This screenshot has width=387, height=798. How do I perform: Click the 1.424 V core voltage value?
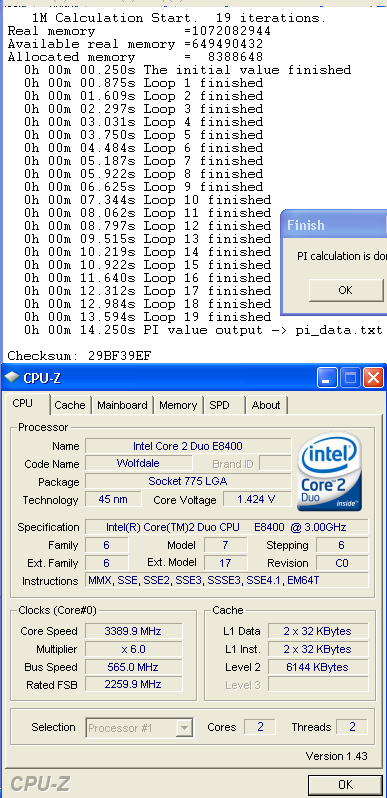click(257, 499)
